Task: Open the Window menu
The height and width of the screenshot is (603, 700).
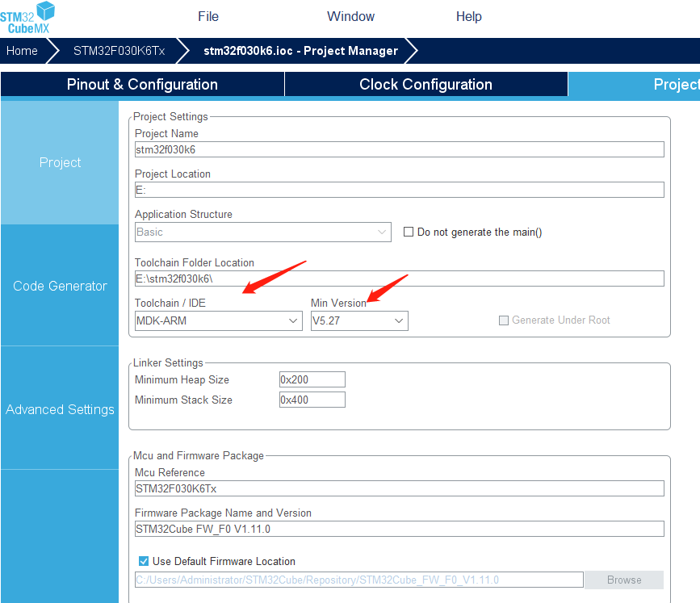Action: [350, 16]
